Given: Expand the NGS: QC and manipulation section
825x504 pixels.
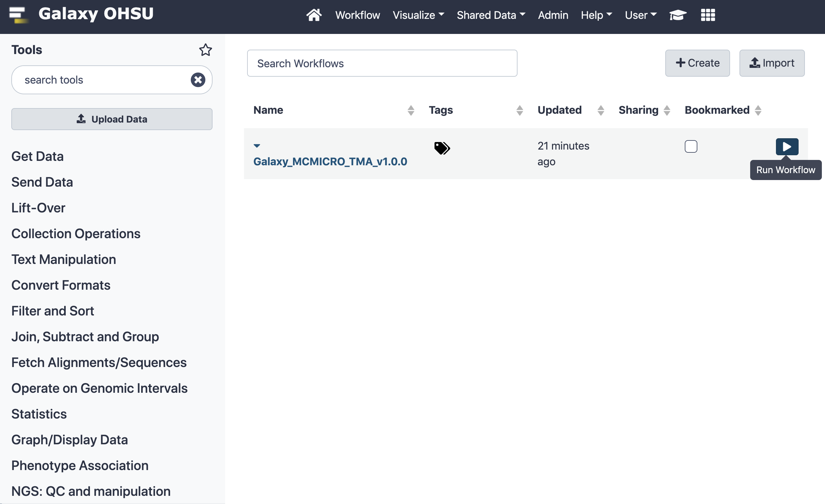Looking at the screenshot, I should pyautogui.click(x=91, y=492).
